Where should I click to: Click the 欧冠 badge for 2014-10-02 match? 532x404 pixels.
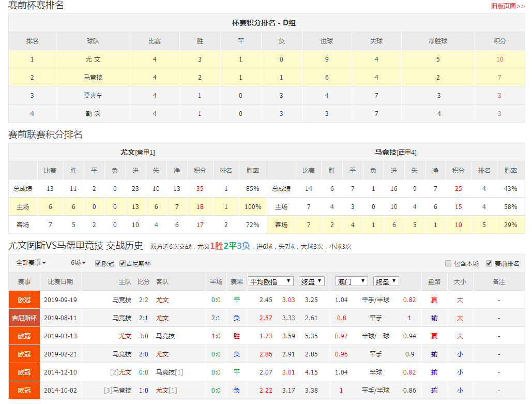pyautogui.click(x=24, y=391)
